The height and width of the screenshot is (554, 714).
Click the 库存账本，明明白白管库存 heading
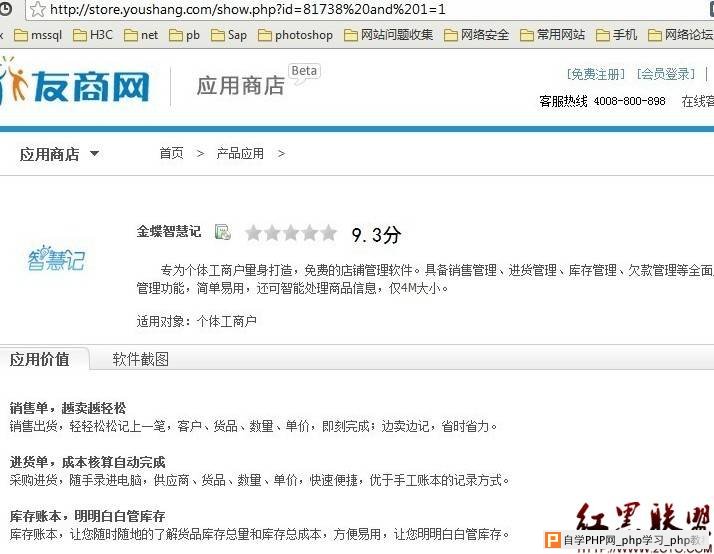(87, 516)
